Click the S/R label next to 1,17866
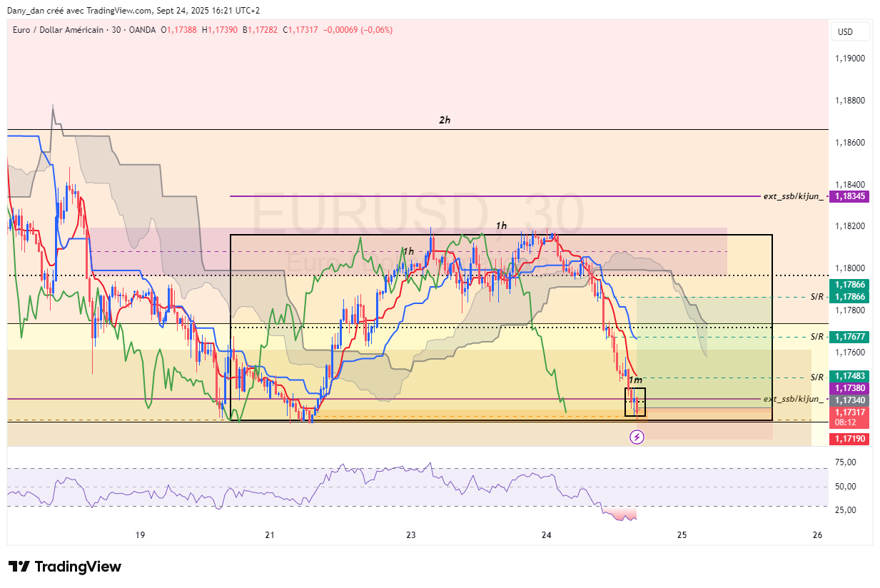 point(817,296)
